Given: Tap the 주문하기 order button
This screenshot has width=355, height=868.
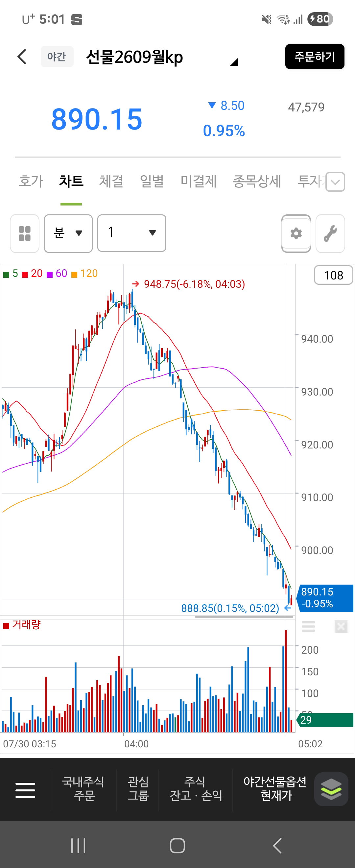Looking at the screenshot, I should point(315,57).
